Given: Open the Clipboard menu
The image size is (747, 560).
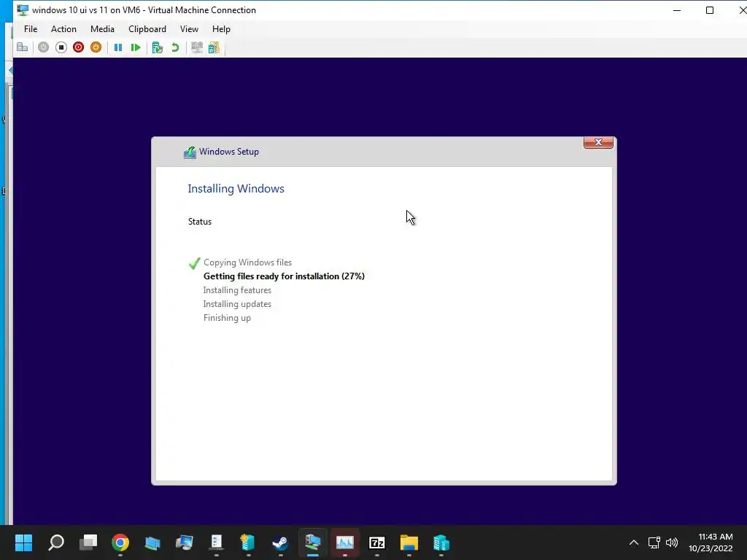Looking at the screenshot, I should 147,29.
